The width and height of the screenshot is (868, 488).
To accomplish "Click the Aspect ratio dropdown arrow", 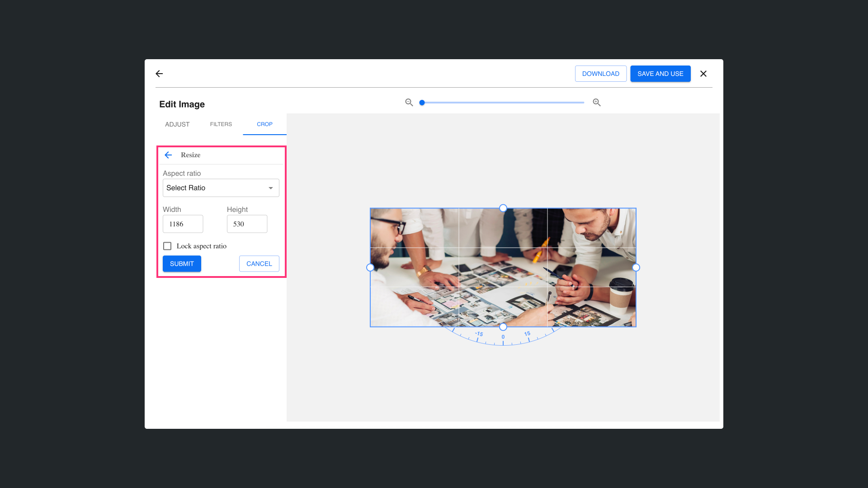I will [x=271, y=188].
